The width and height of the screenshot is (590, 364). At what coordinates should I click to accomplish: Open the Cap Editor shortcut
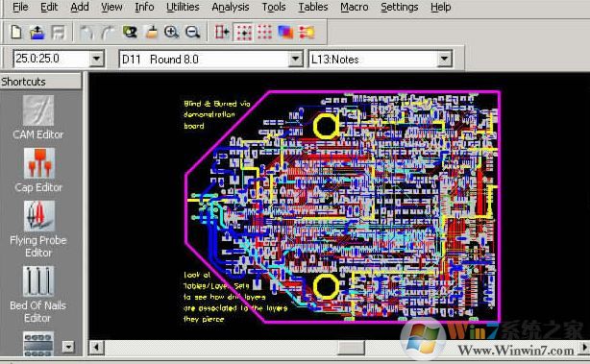click(38, 170)
